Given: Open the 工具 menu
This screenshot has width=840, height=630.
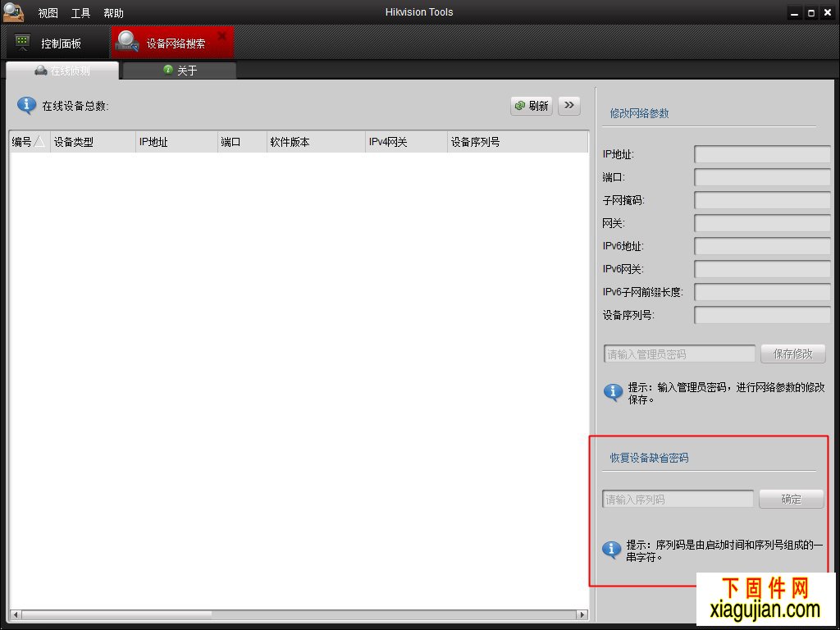Looking at the screenshot, I should [x=80, y=13].
